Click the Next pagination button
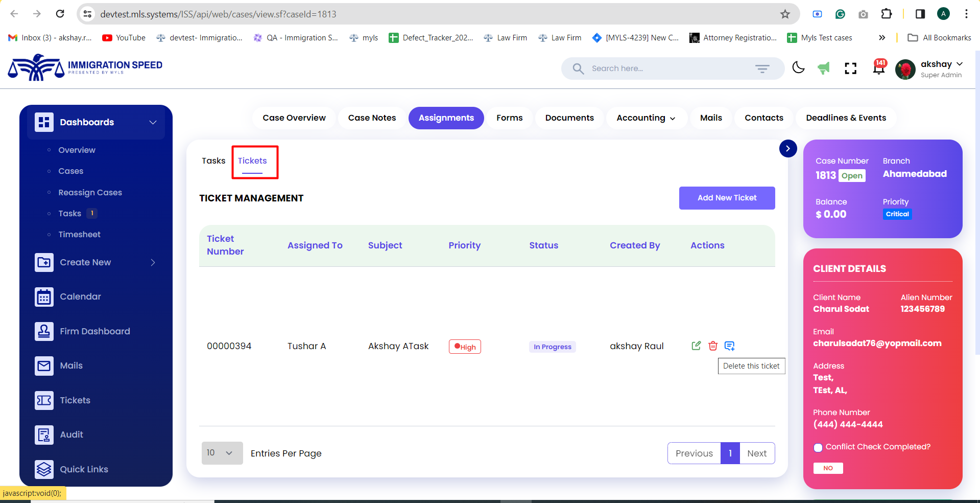This screenshot has width=980, height=503. coord(756,453)
